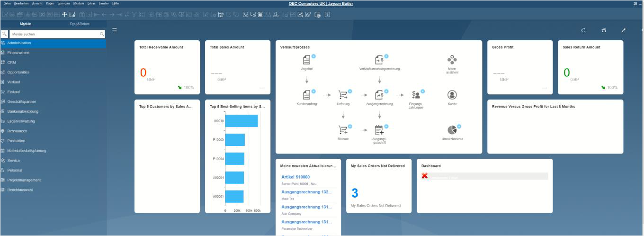The width and height of the screenshot is (644, 236).
Task: Open the Projektmanagement module
Action: click(53, 180)
